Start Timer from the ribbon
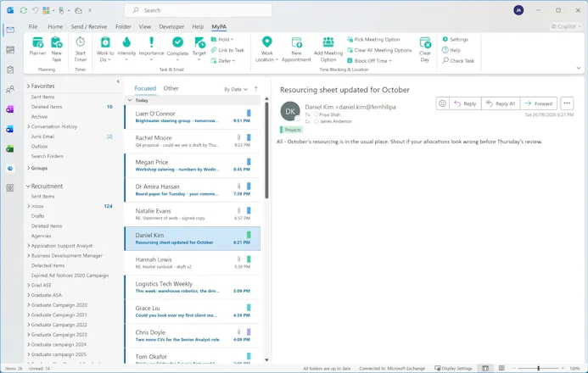 tap(81, 49)
